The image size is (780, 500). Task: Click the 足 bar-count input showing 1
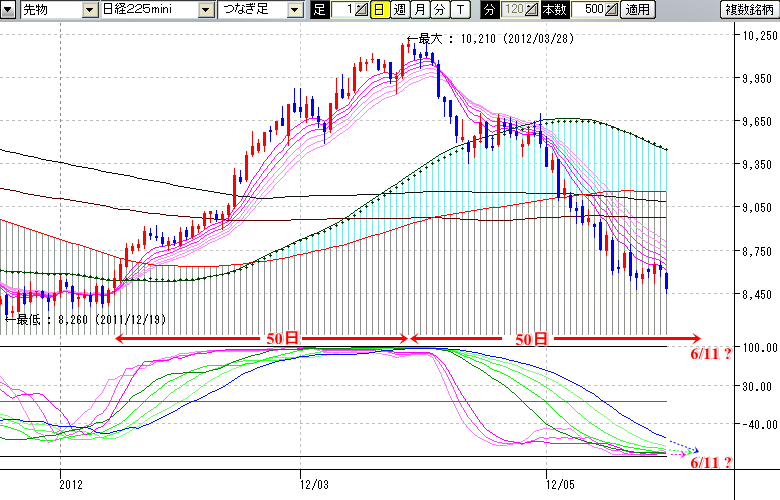[343, 9]
